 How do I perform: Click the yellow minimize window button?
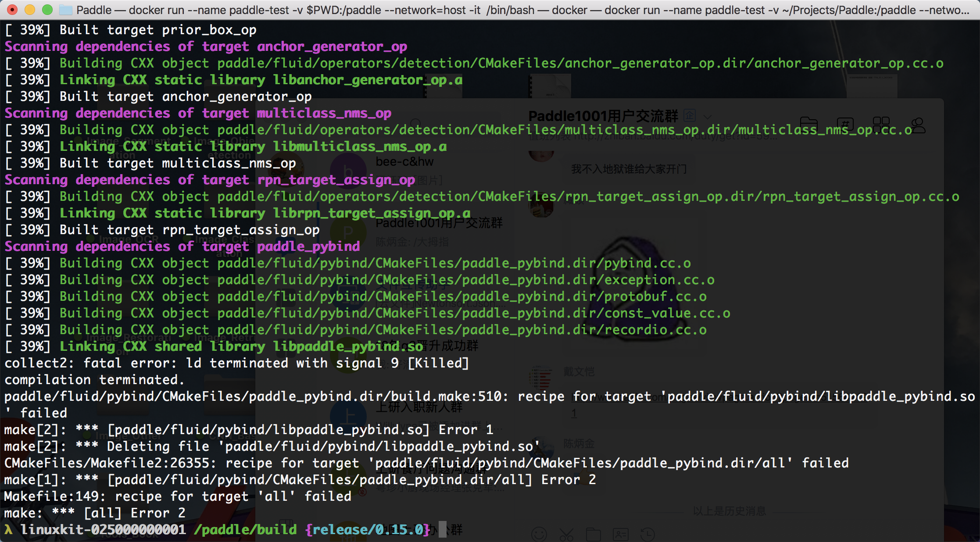(30, 10)
